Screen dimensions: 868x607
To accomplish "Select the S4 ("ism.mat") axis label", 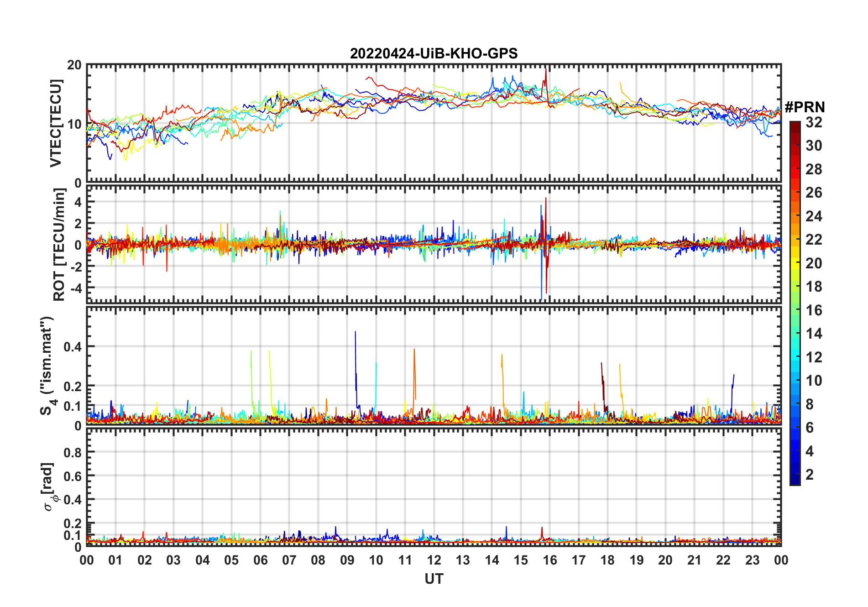I will point(47,365).
